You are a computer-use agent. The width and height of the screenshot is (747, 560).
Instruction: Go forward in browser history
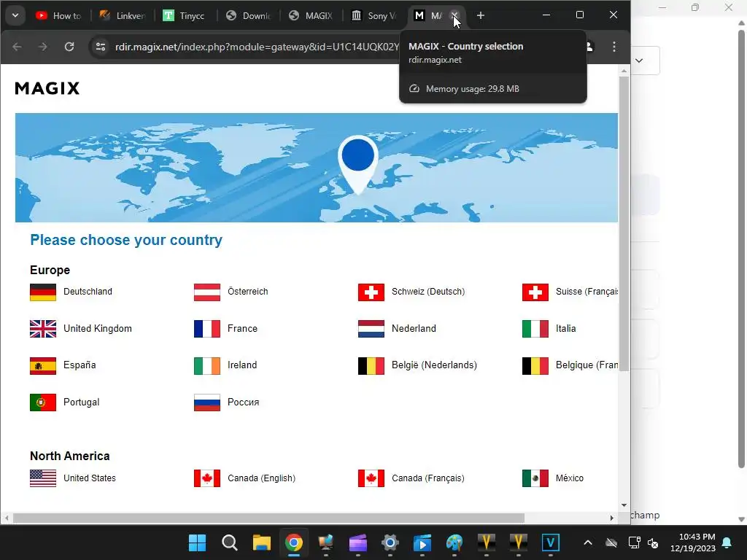pyautogui.click(x=43, y=47)
